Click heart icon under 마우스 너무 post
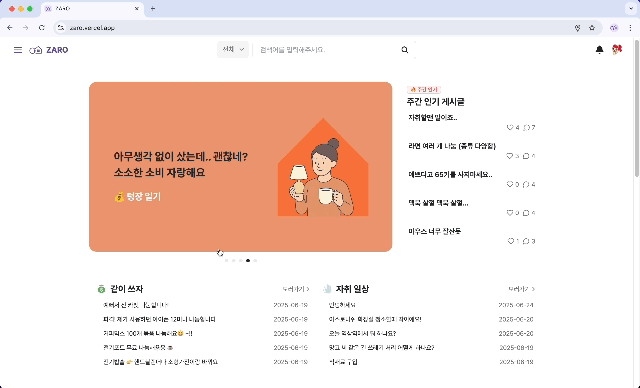The height and width of the screenshot is (388, 640). 511,241
